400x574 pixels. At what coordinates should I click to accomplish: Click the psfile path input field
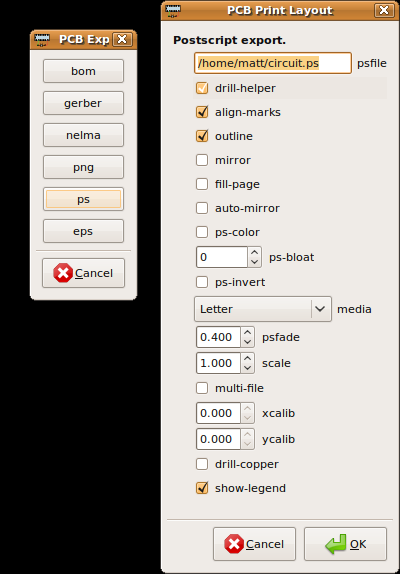[x=273, y=63]
